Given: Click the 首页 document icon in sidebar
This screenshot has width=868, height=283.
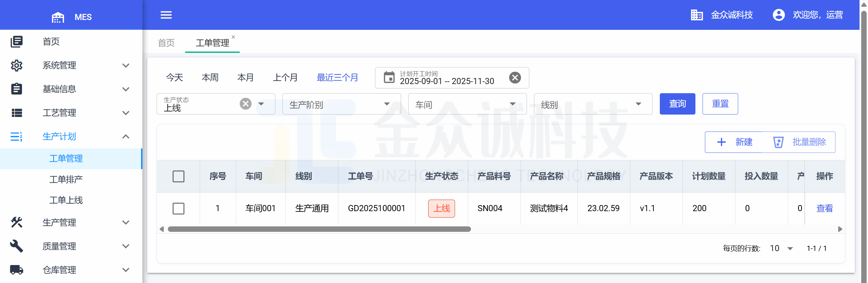Looking at the screenshot, I should (17, 42).
